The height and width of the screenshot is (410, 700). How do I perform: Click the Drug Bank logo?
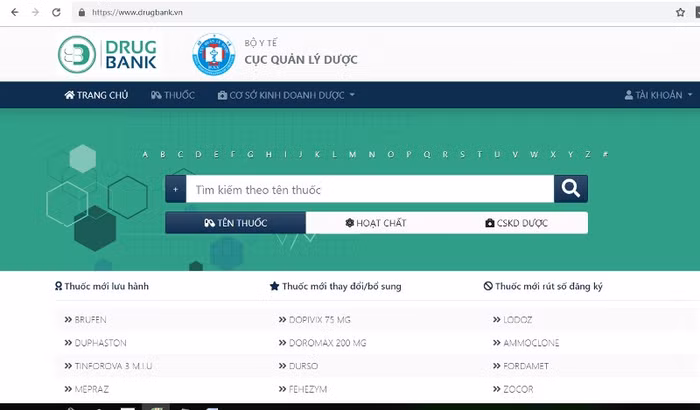tap(108, 54)
